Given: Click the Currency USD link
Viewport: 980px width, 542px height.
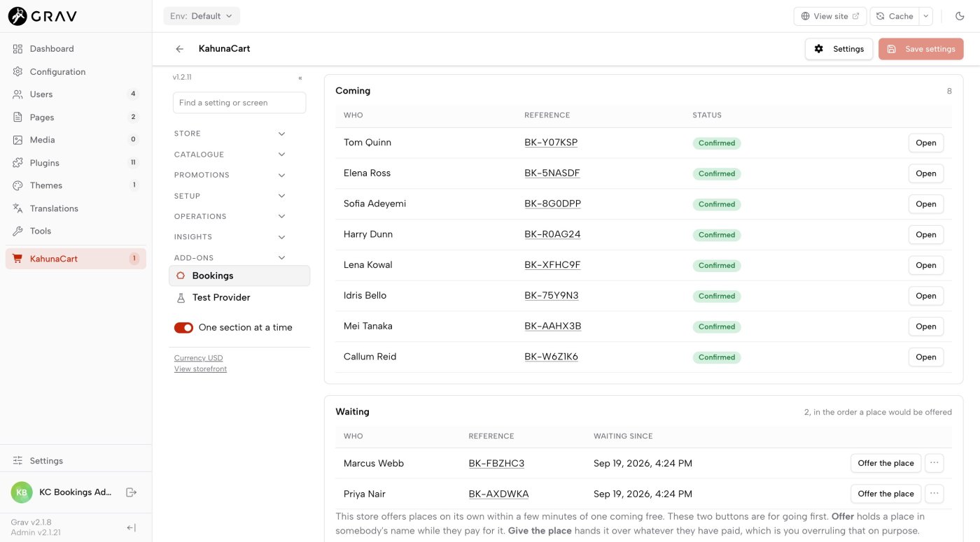Looking at the screenshot, I should (198, 358).
